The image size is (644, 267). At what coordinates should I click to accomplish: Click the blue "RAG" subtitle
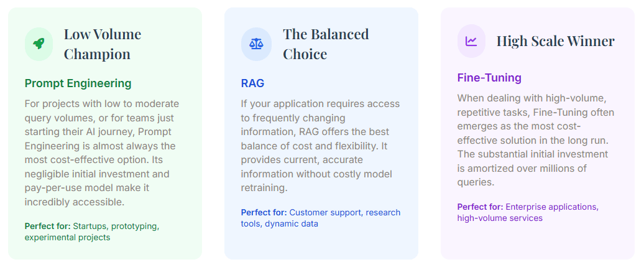(252, 83)
